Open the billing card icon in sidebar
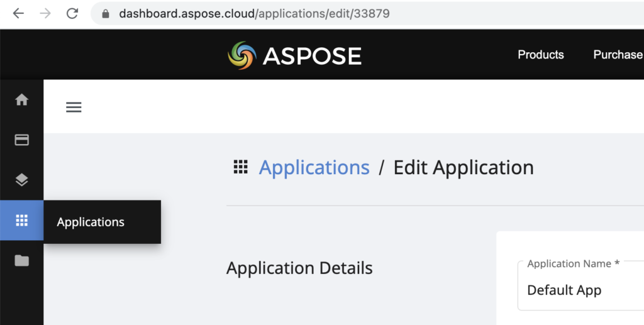Viewport: 644px width, 325px height. click(x=22, y=140)
